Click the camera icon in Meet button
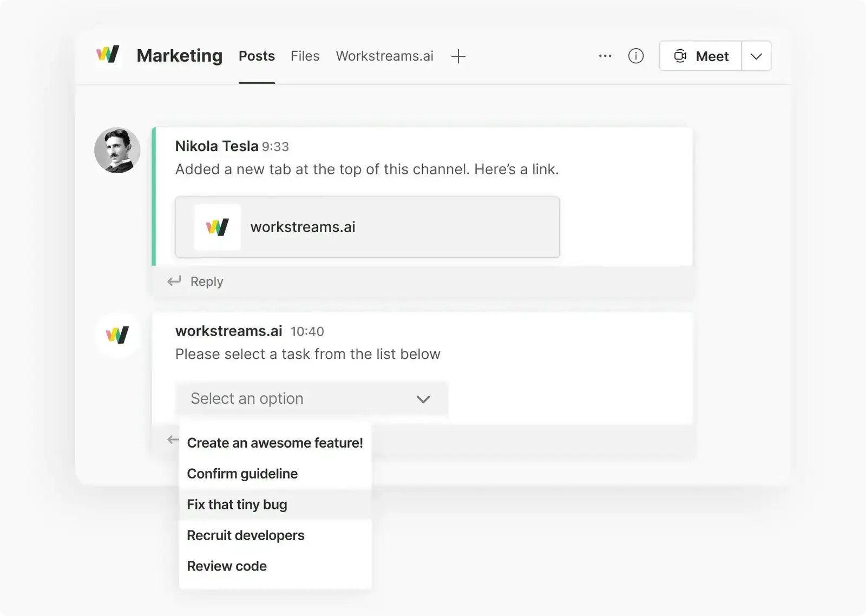 pos(680,56)
